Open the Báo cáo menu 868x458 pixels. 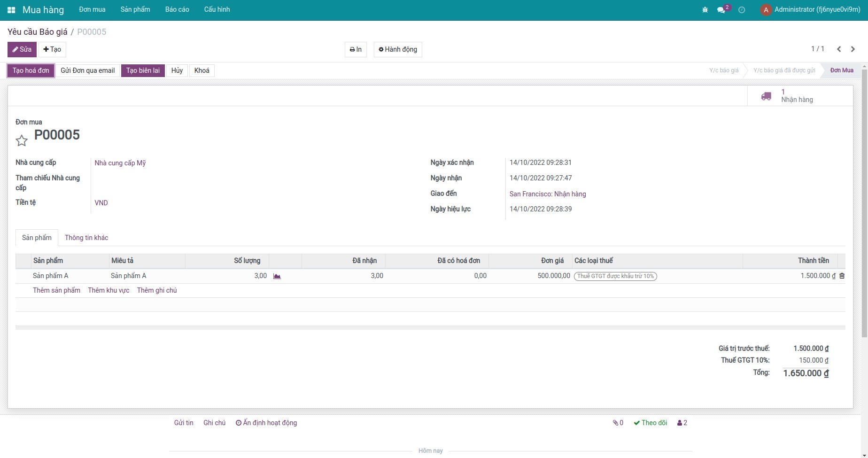[x=177, y=10]
